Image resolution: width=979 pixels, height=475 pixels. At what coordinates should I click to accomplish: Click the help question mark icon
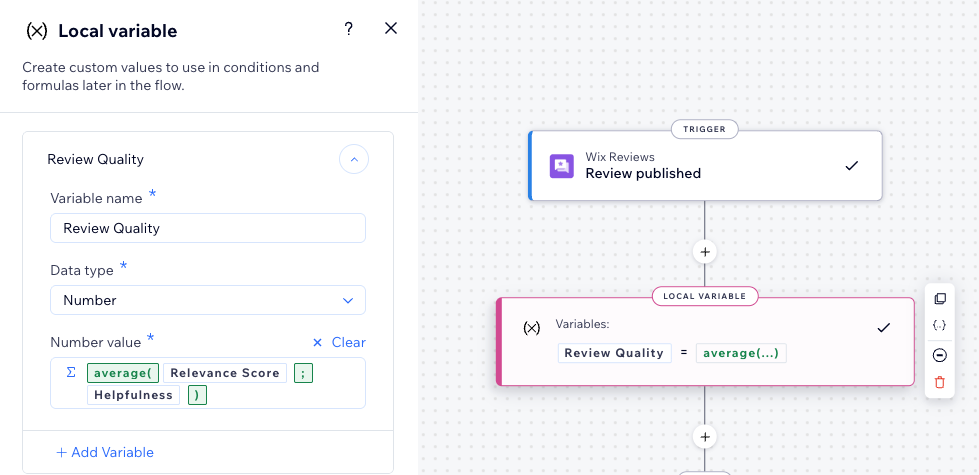tap(348, 29)
